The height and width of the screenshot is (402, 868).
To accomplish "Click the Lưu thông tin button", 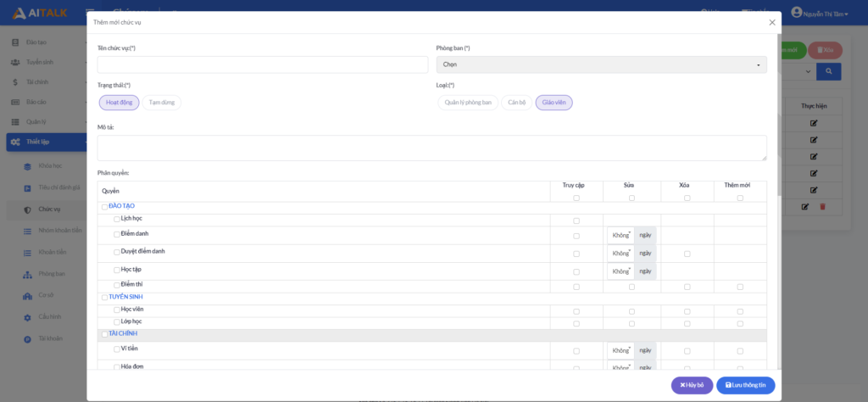I will (745, 385).
